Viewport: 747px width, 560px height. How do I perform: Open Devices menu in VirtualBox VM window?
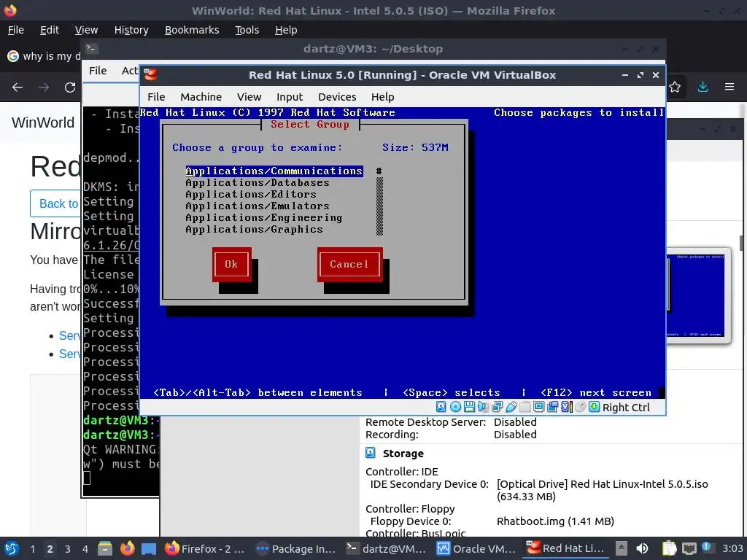(337, 97)
